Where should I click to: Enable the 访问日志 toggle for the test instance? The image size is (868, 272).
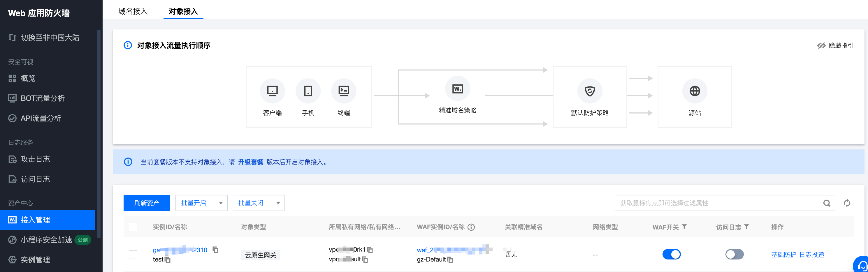734,254
